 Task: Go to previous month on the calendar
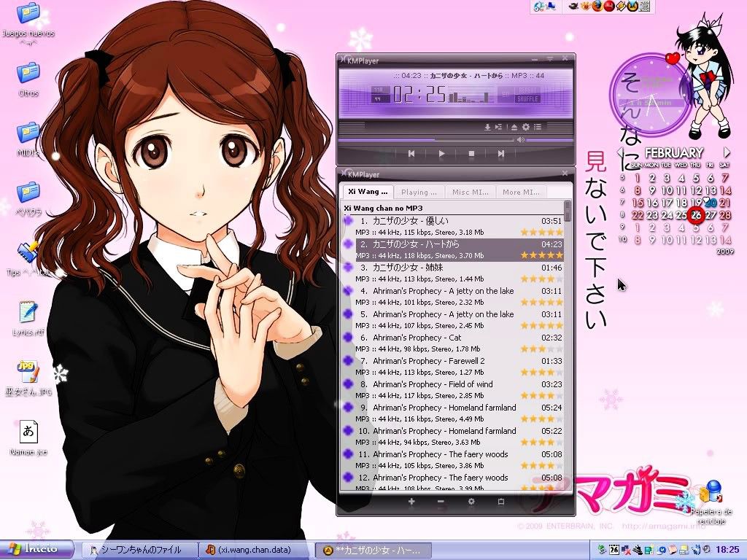click(620, 152)
